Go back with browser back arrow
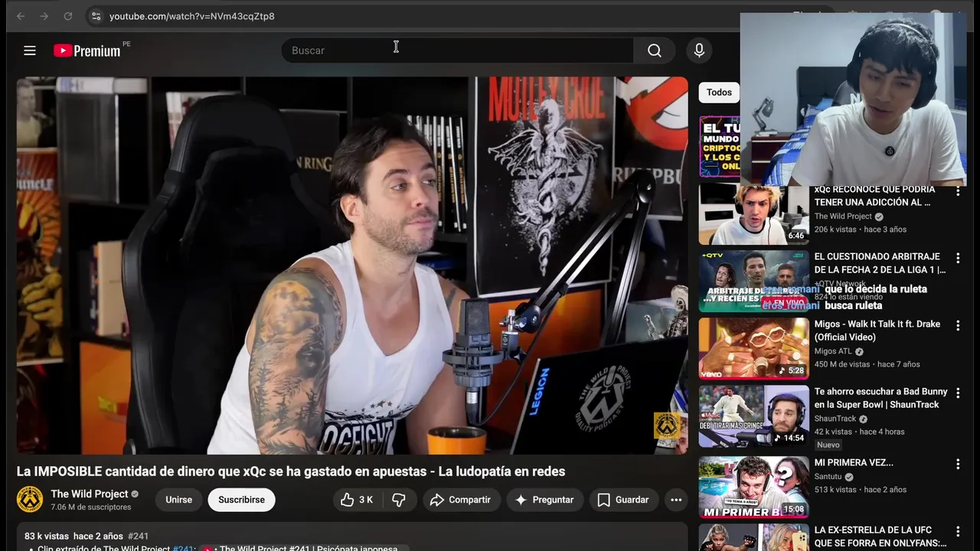980x551 pixels. [x=21, y=16]
